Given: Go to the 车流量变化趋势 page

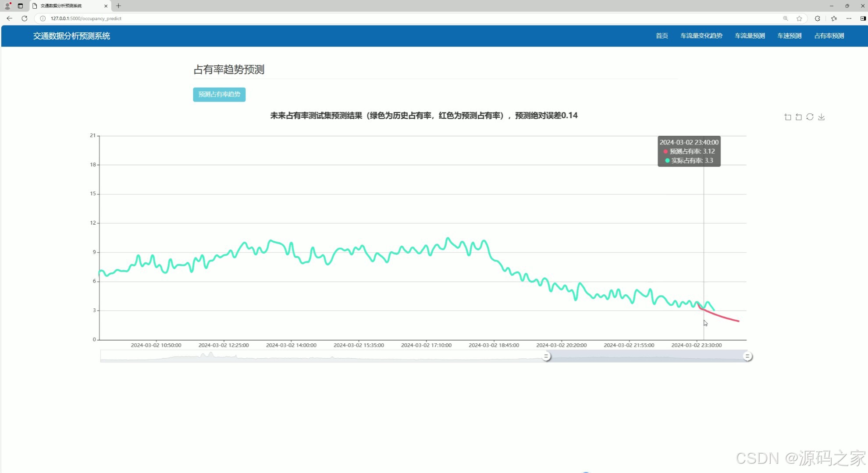Looking at the screenshot, I should coord(701,36).
